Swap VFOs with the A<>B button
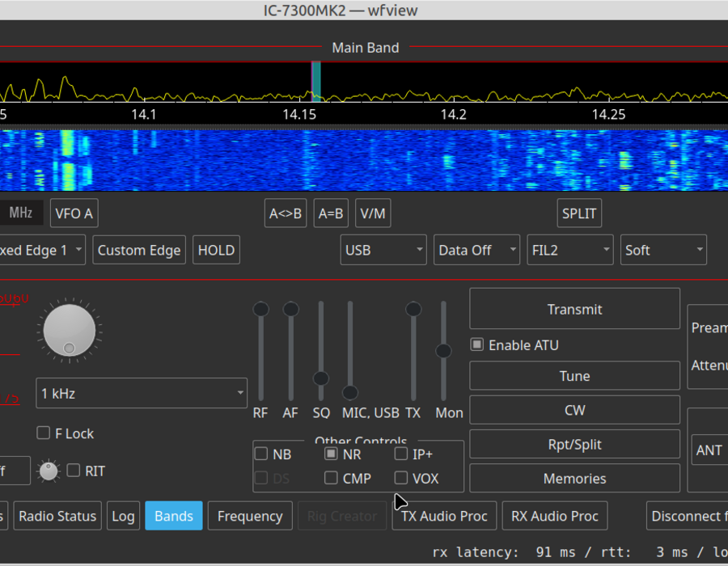 coord(286,213)
